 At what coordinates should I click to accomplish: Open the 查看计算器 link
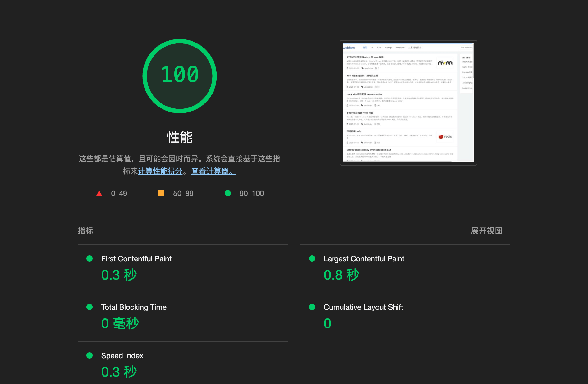(x=214, y=171)
